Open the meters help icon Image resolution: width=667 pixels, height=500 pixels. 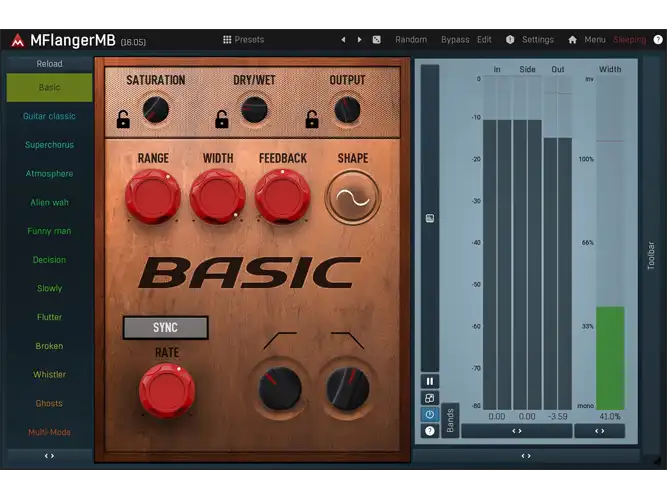pyautogui.click(x=430, y=431)
